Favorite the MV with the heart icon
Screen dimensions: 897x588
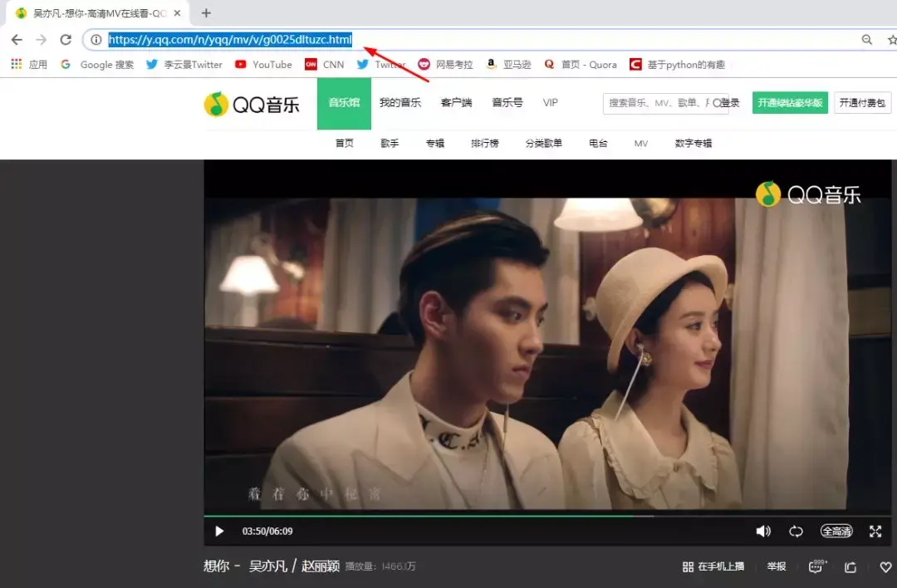point(885,567)
